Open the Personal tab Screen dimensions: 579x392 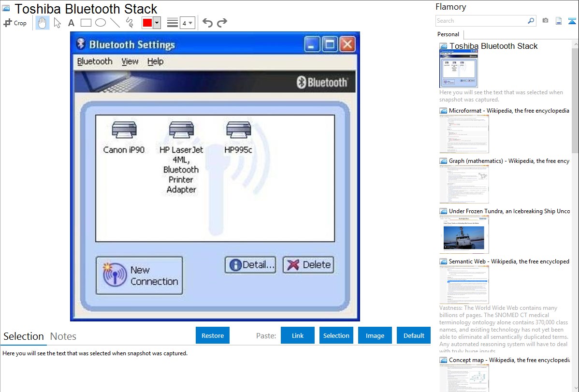point(448,34)
